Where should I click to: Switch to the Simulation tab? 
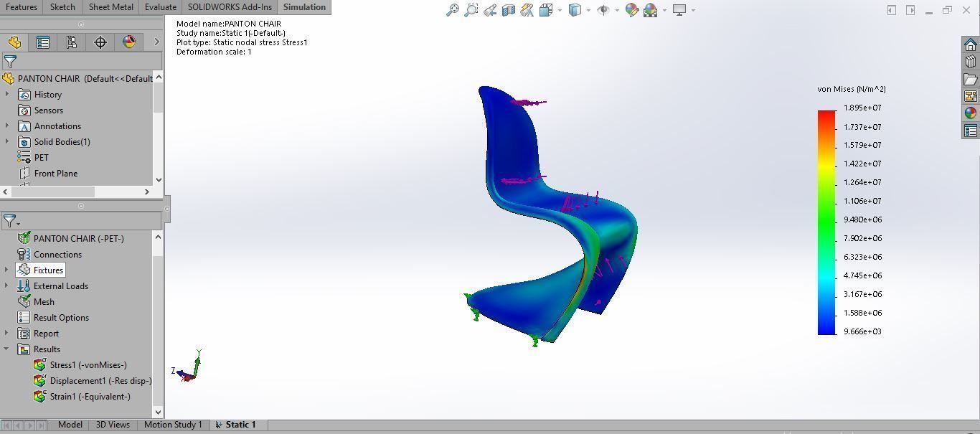click(x=304, y=7)
